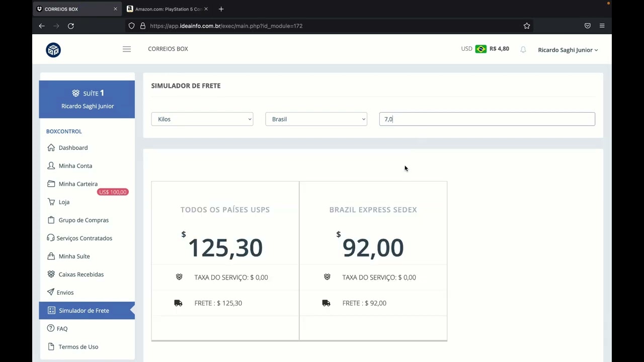This screenshot has width=644, height=362.
Task: Click the Dashboard house icon
Action: pos(51,147)
